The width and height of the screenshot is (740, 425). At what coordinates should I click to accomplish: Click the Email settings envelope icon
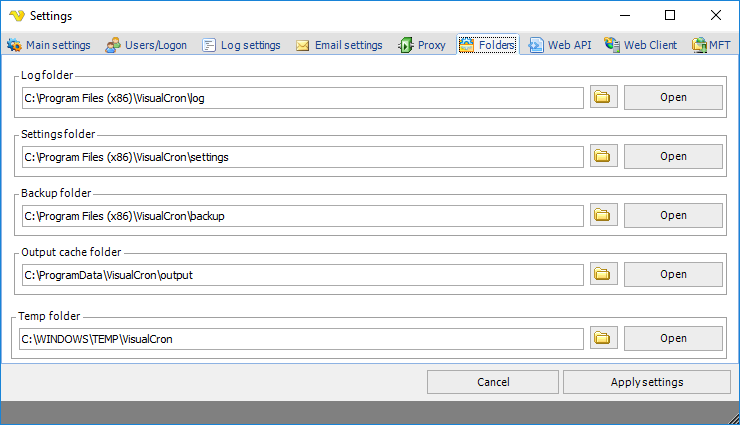pos(303,45)
